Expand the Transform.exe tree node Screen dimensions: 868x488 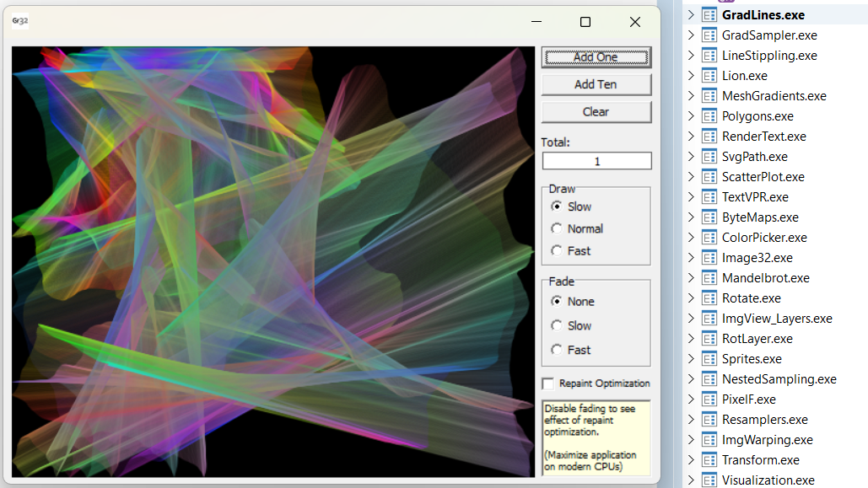click(x=691, y=460)
